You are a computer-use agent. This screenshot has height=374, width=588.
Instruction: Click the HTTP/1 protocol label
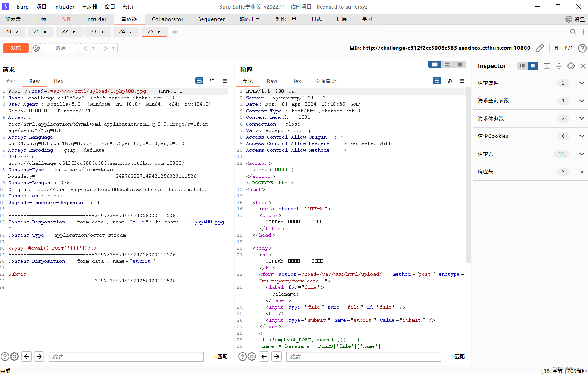[563, 48]
